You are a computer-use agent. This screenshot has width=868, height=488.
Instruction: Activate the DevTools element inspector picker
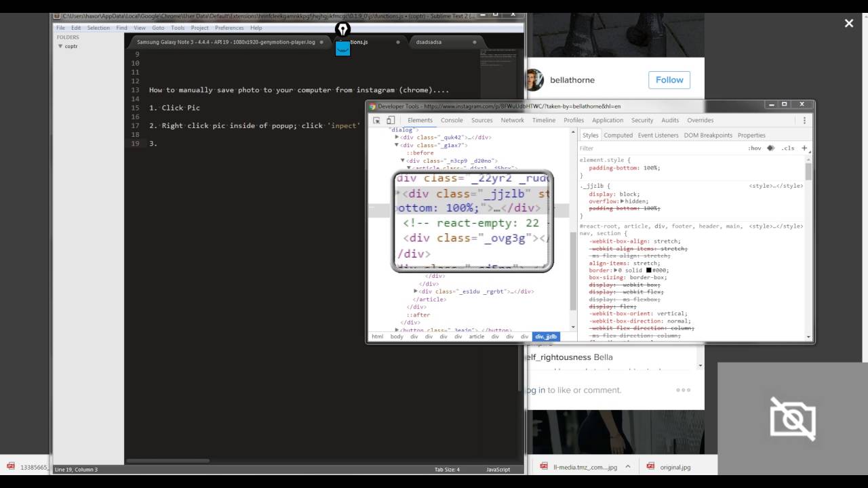point(377,120)
